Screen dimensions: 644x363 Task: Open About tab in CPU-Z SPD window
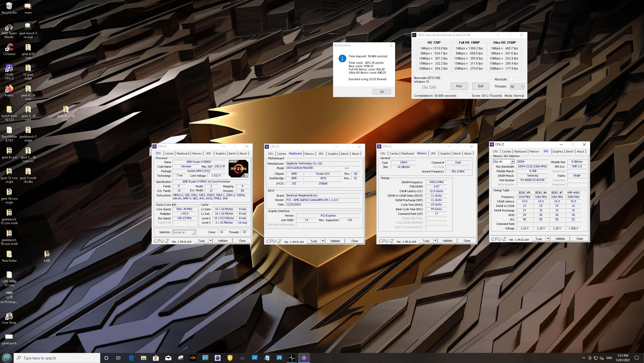580,152
